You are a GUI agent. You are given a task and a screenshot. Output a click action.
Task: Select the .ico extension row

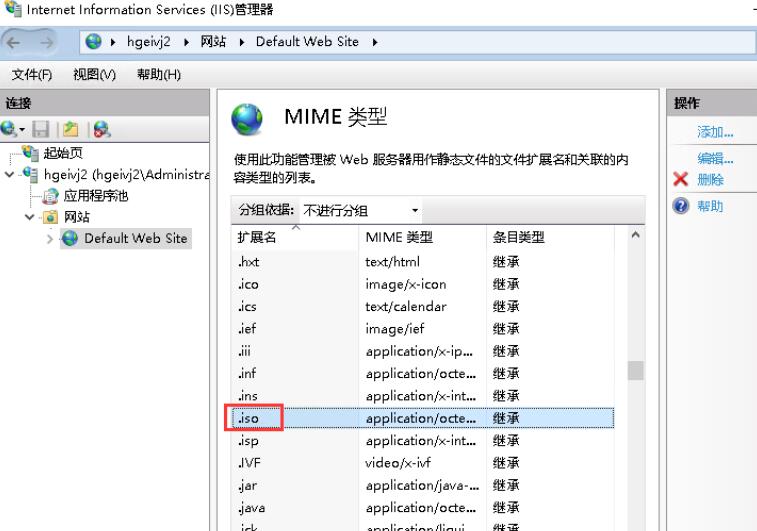pos(422,284)
